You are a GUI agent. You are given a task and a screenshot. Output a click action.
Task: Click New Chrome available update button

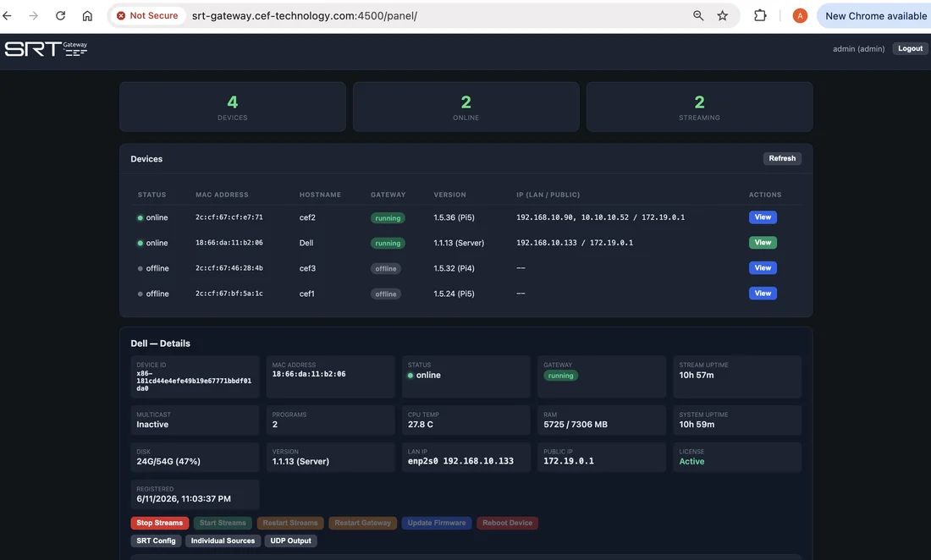875,16
